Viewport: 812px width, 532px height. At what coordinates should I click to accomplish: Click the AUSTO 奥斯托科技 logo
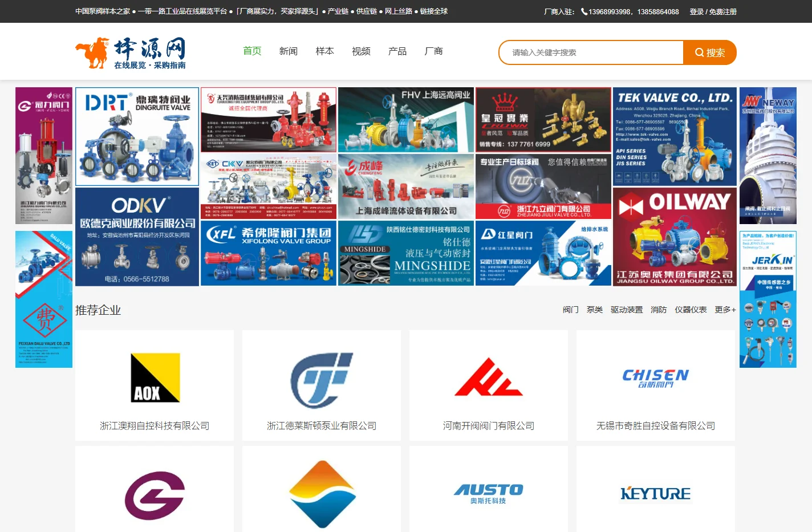pos(489,494)
